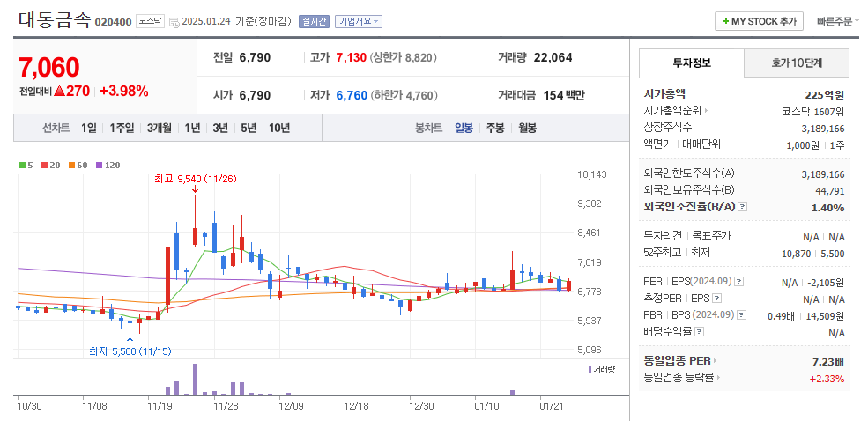Click the green 5-day moving average legend

coord(26,165)
